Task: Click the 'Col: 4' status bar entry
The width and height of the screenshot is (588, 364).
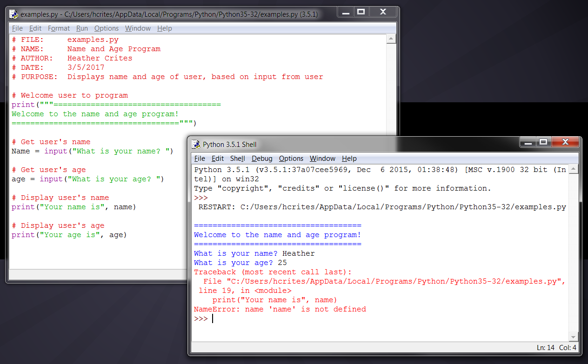Action: click(x=568, y=348)
